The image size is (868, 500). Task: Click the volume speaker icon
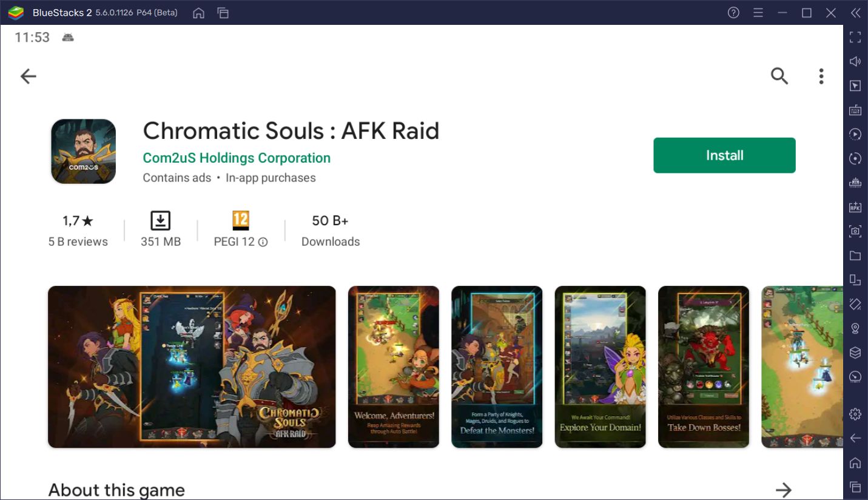coord(855,61)
